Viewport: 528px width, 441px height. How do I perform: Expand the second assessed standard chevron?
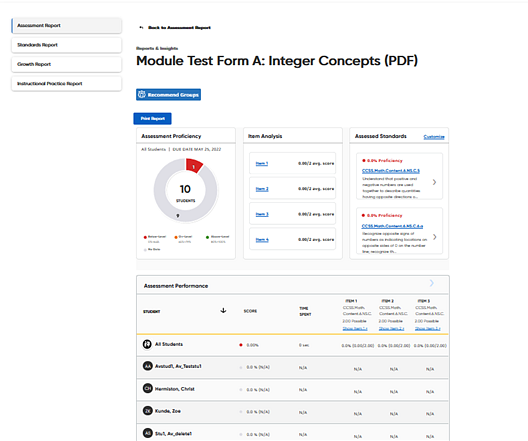tap(435, 237)
